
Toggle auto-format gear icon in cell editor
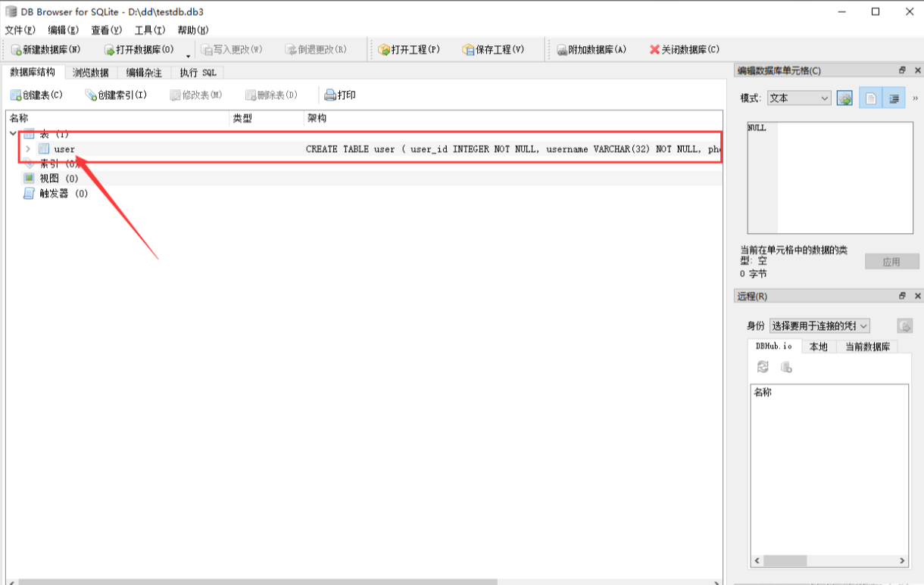point(844,98)
